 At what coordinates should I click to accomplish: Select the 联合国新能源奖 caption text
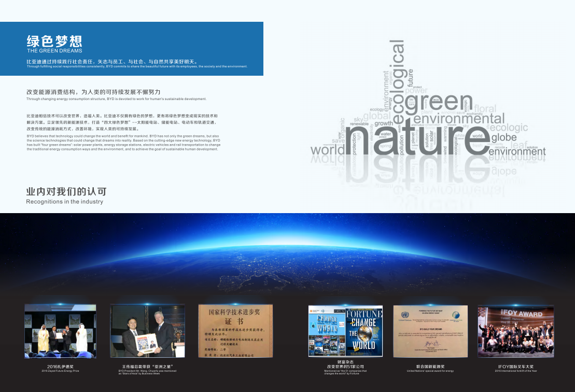(430, 367)
